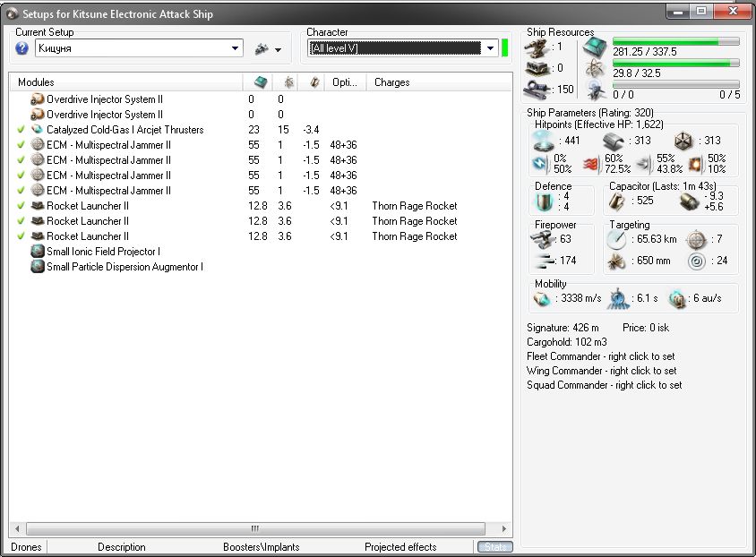Sort by the Opti... column header
This screenshot has width=756, height=557.
(345, 82)
